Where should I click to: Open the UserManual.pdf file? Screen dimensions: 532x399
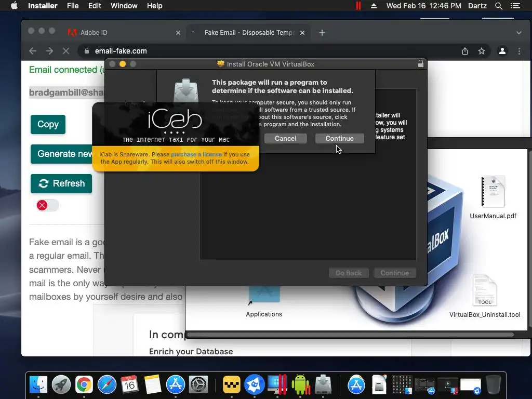pyautogui.click(x=493, y=197)
